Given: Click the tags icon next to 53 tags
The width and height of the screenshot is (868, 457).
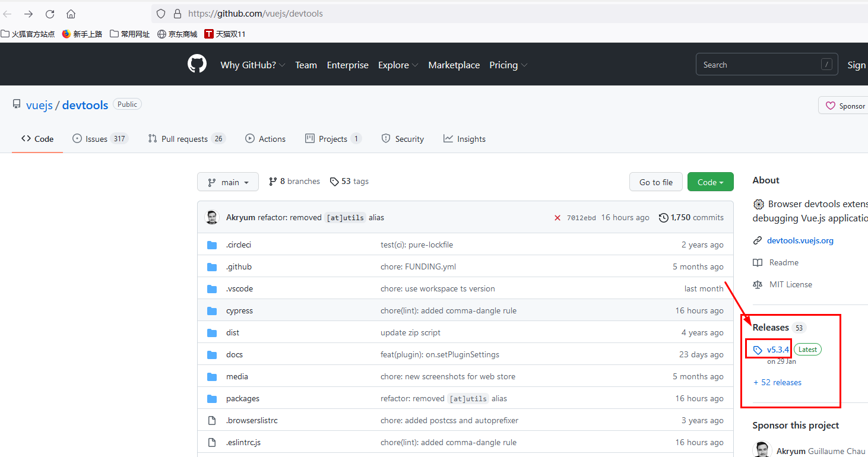Looking at the screenshot, I should [334, 181].
